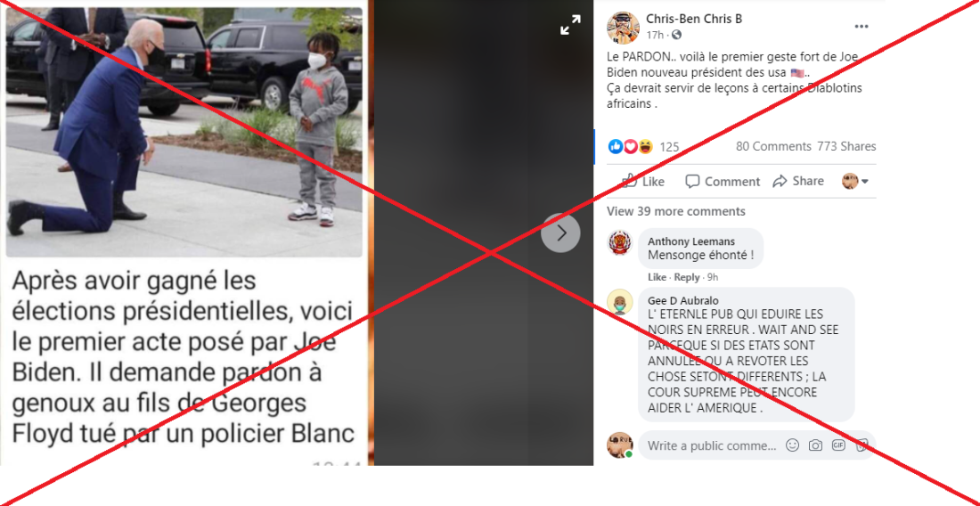Add a GIF to comment

pos(838,445)
